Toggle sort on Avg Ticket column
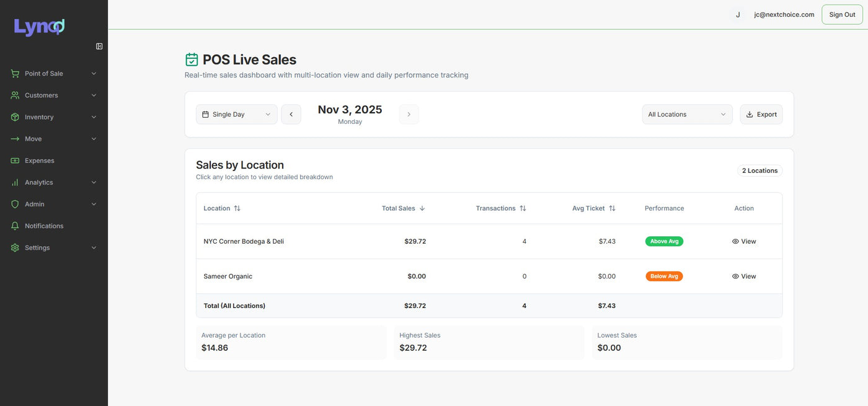Screen dimensions: 868x406 pos(593,208)
